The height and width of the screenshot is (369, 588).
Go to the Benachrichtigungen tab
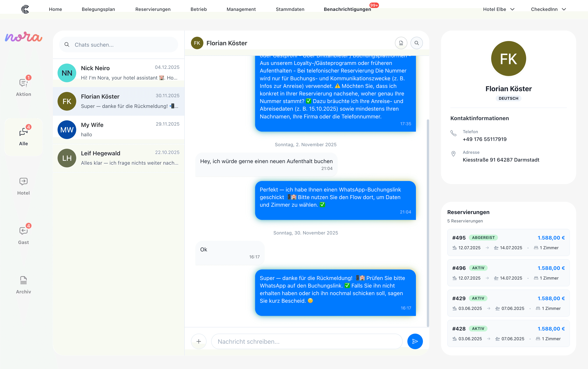coord(347,9)
